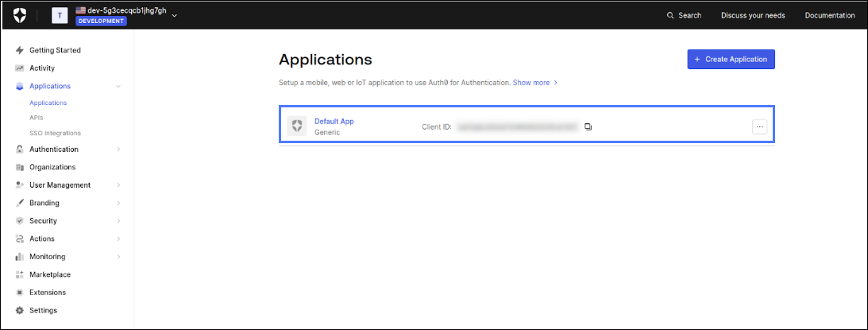The width and height of the screenshot is (868, 330).
Task: Click the Marketplace grid icon
Action: [20, 274]
